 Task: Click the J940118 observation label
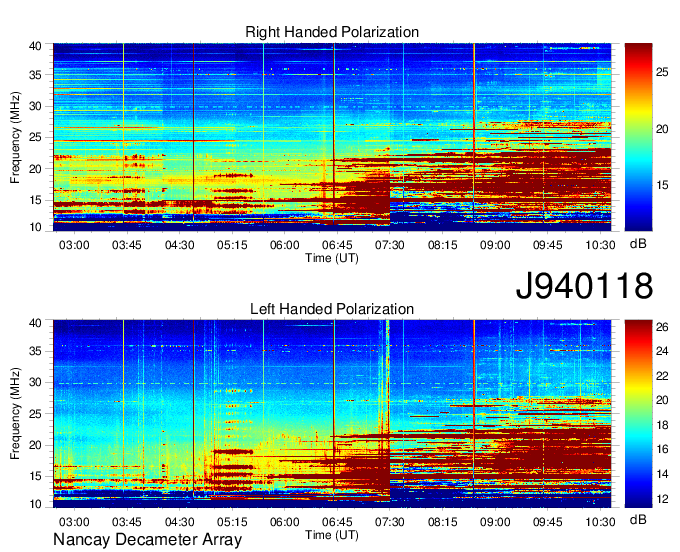[x=584, y=286]
